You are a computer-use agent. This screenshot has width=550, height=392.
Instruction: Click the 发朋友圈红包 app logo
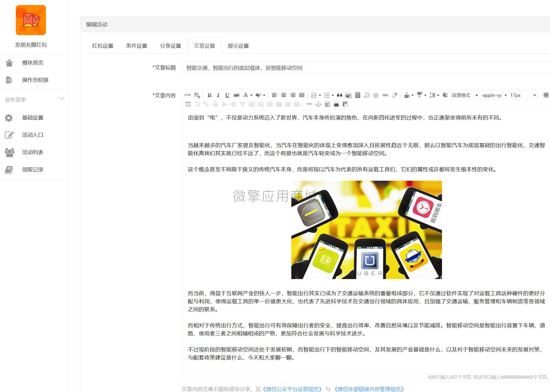(x=31, y=20)
